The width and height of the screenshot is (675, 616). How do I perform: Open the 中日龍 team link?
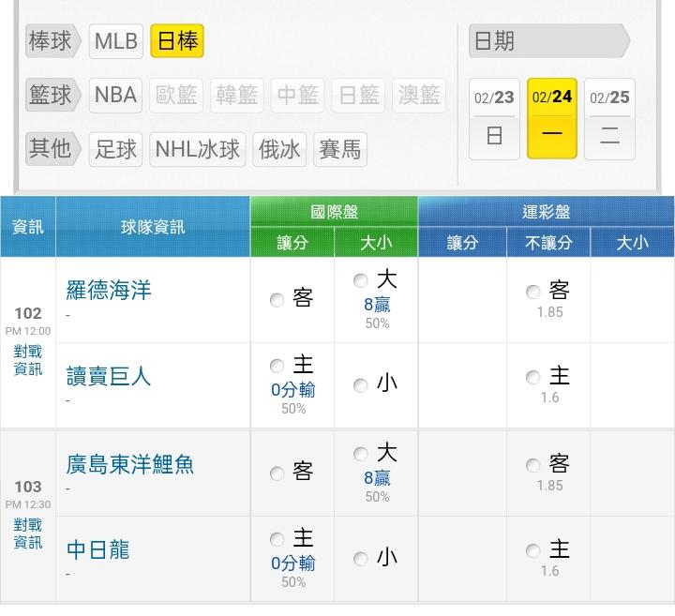(97, 548)
